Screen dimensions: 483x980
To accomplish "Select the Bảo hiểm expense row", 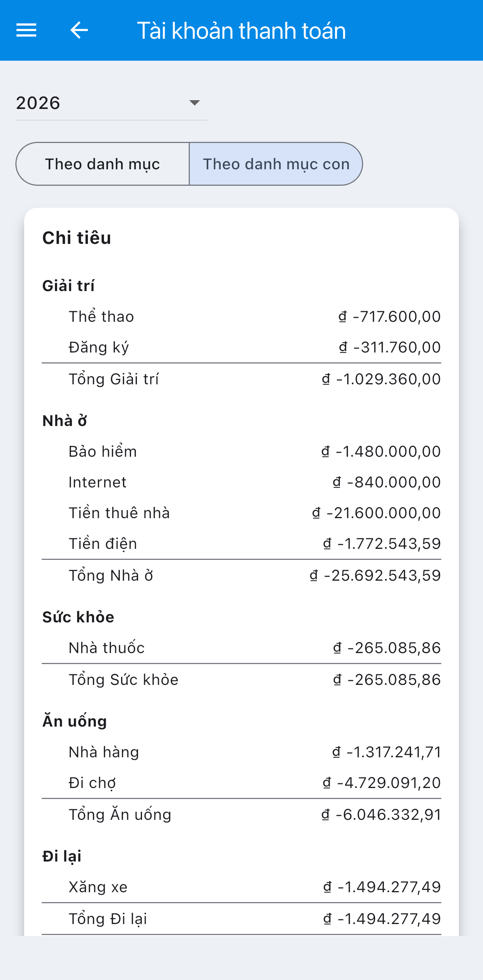I will coord(241,452).
